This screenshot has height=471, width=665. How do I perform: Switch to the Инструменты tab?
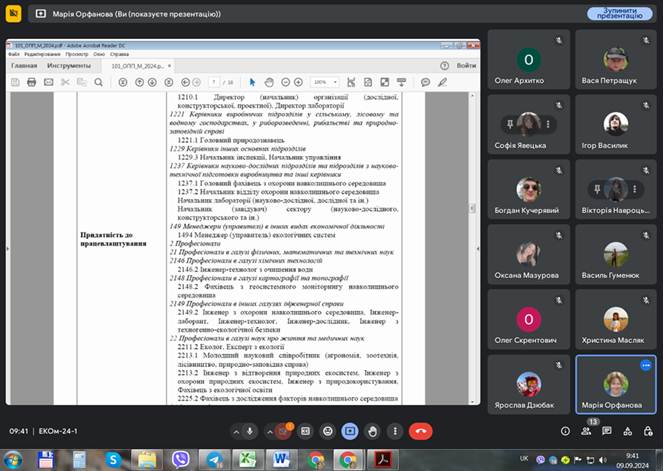point(68,66)
